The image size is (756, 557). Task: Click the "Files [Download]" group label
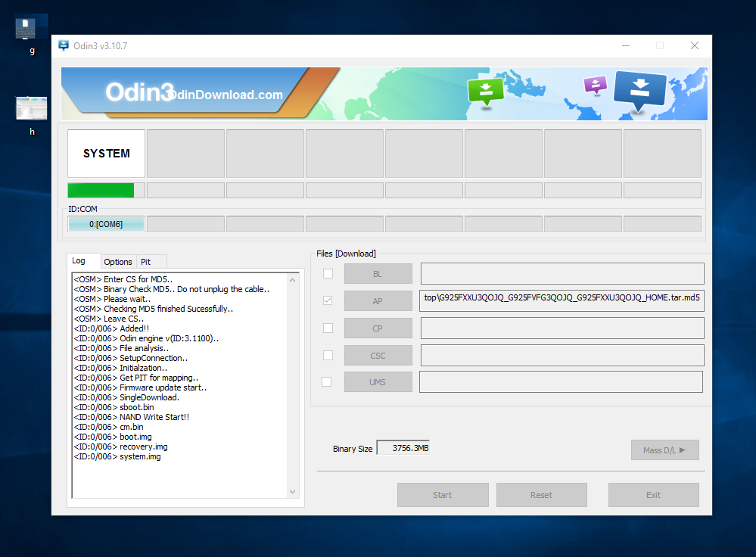346,254
